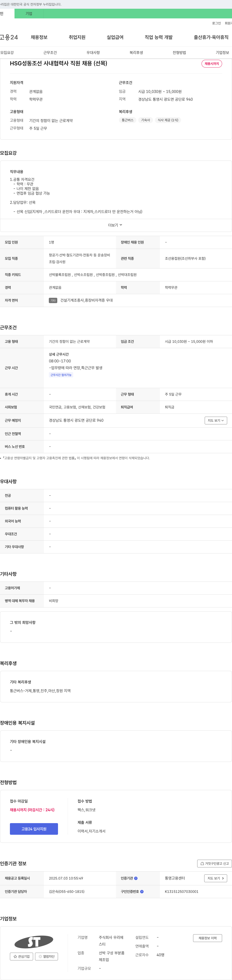The image size is (232, 980).
Task: Open the 직업 능력 개발 menu
Action: tap(159, 37)
